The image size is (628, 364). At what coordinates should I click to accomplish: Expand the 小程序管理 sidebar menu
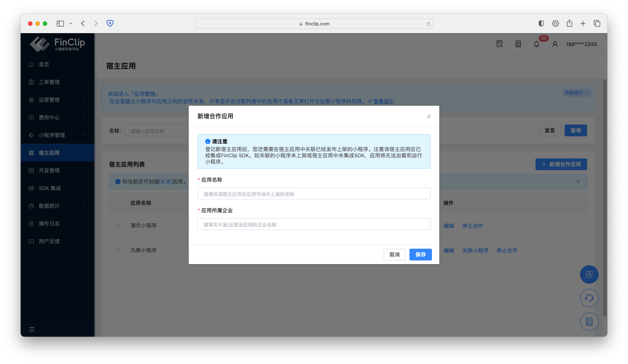(57, 135)
